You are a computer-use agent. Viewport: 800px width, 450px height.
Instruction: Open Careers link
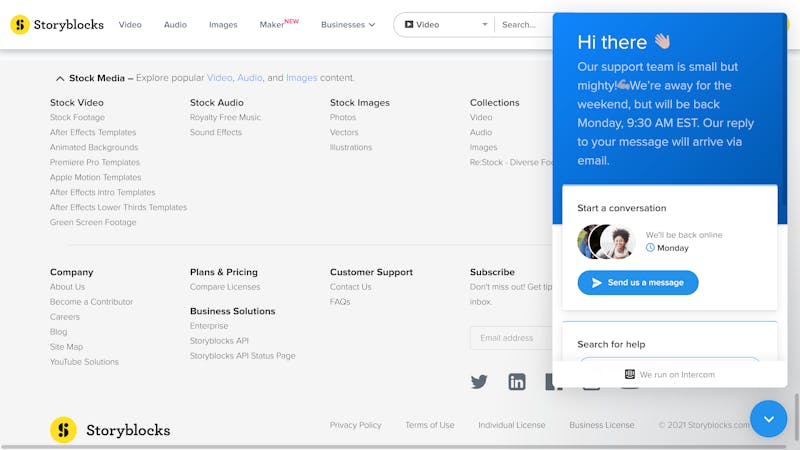[65, 317]
